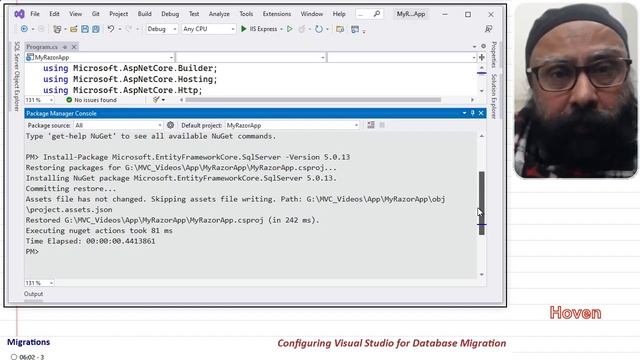Image resolution: width=640 pixels, height=360 pixels.
Task: Click the new project toolbar icon
Action: coord(57,29)
